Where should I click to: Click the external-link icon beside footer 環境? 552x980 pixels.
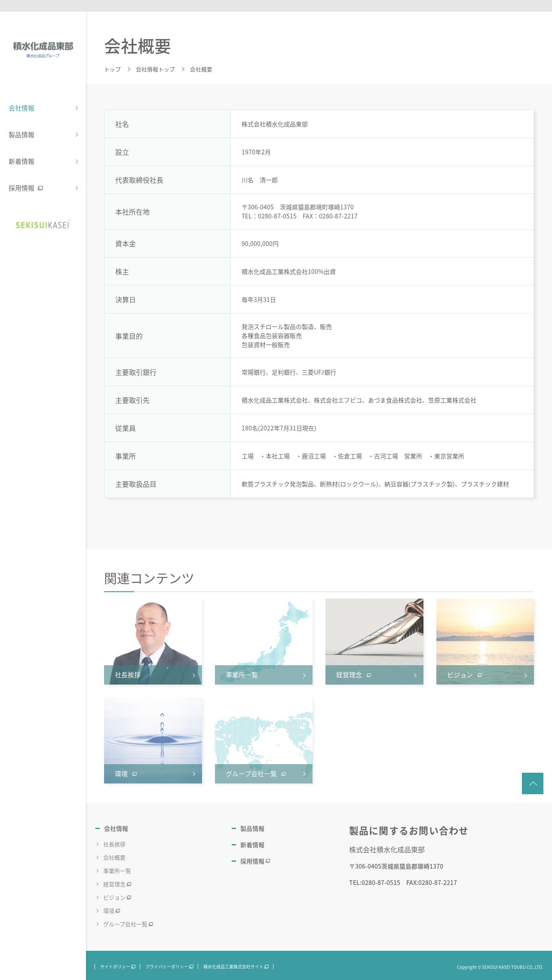118,911
